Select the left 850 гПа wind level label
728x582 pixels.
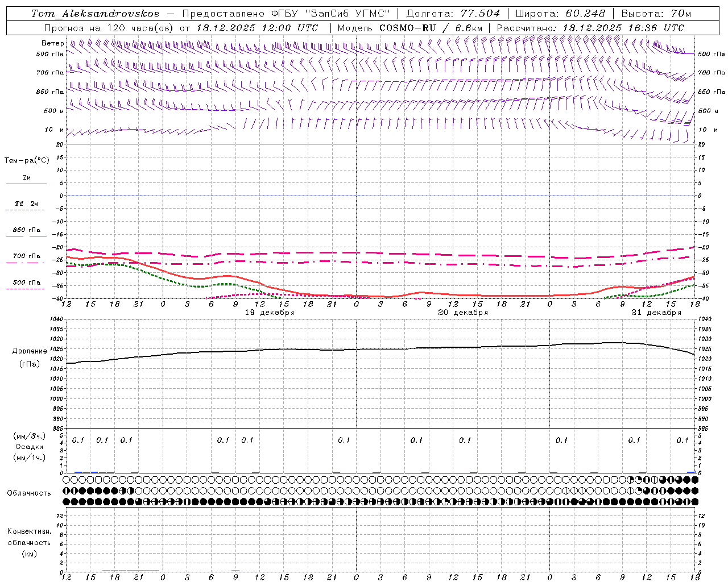(50, 92)
